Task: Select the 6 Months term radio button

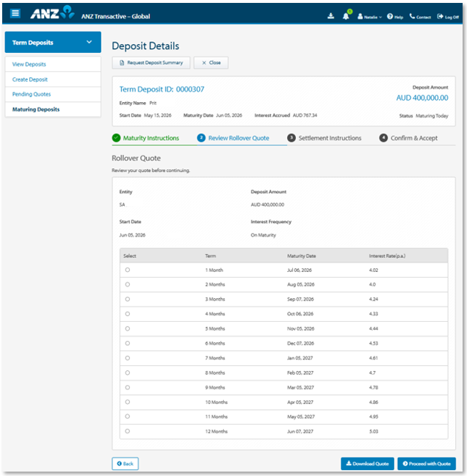Action: (x=128, y=343)
